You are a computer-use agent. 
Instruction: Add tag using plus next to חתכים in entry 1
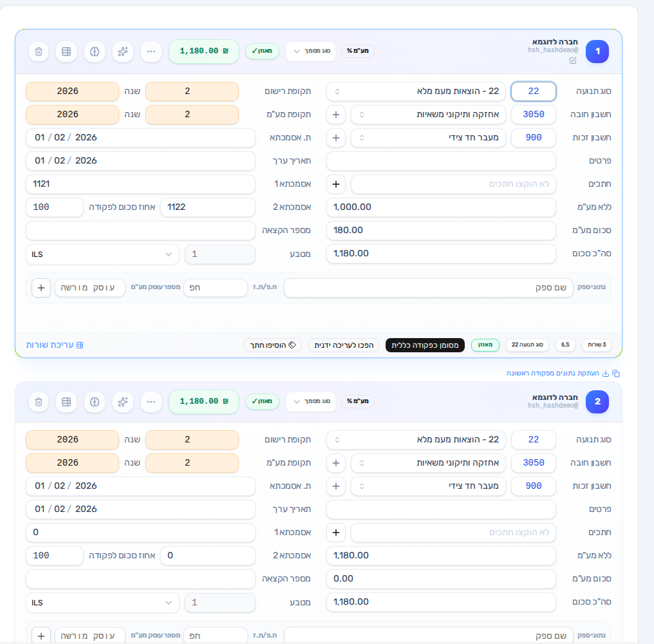(336, 184)
